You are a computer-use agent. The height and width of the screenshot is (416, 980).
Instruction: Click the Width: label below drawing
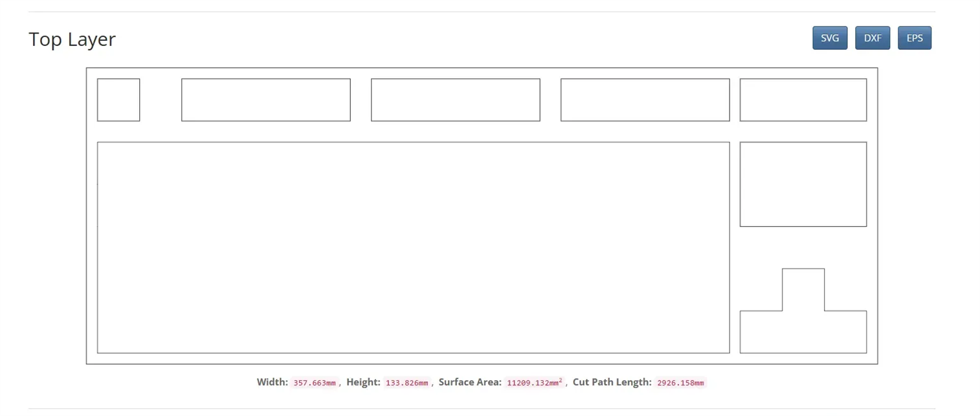coord(273,382)
